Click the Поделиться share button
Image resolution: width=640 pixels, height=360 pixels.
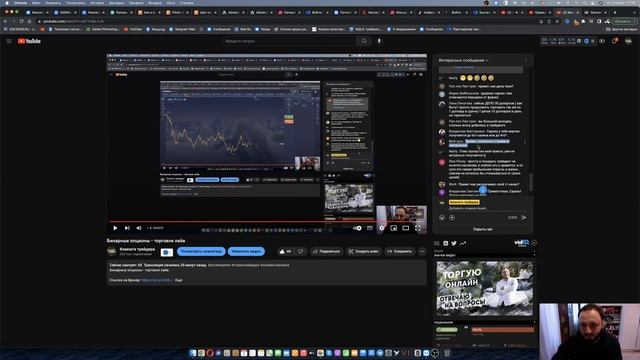point(326,251)
